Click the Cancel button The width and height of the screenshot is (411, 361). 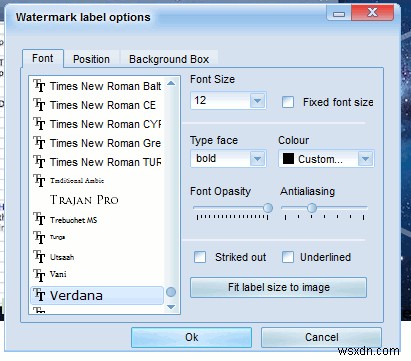pos(322,337)
